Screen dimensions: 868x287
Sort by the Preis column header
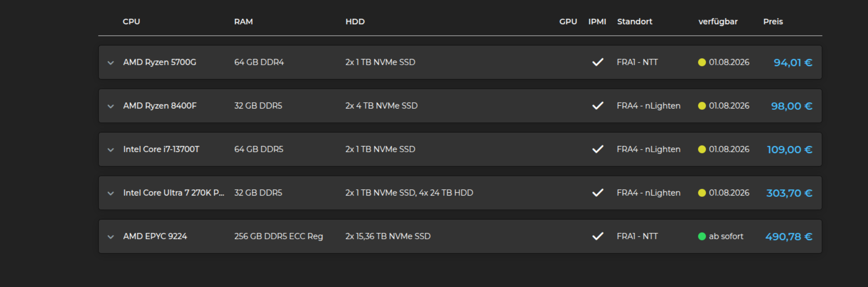[x=773, y=21]
